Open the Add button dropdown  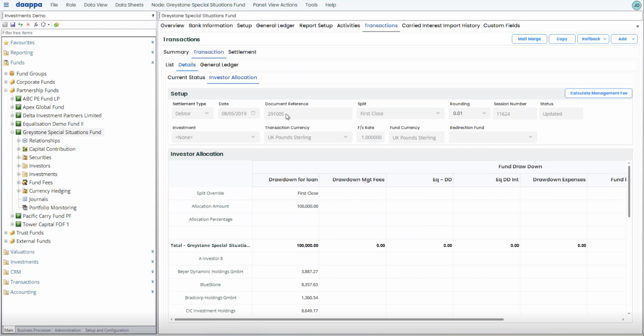point(633,39)
